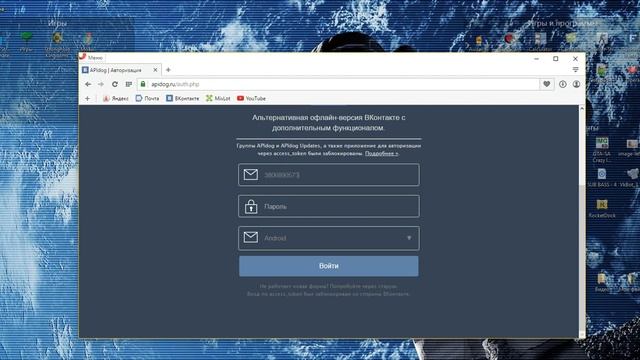The width and height of the screenshot is (640, 360).
Task: Maximize the browser window
Action: (x=556, y=59)
